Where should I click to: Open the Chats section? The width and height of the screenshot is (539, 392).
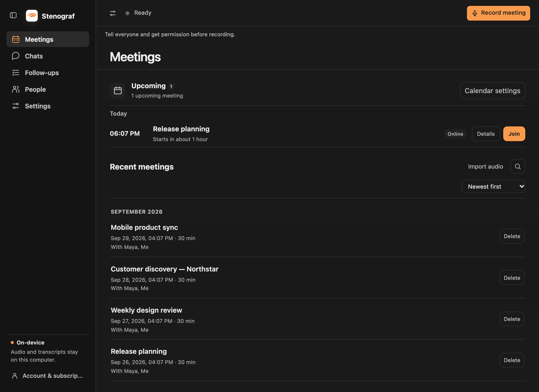pyautogui.click(x=48, y=56)
